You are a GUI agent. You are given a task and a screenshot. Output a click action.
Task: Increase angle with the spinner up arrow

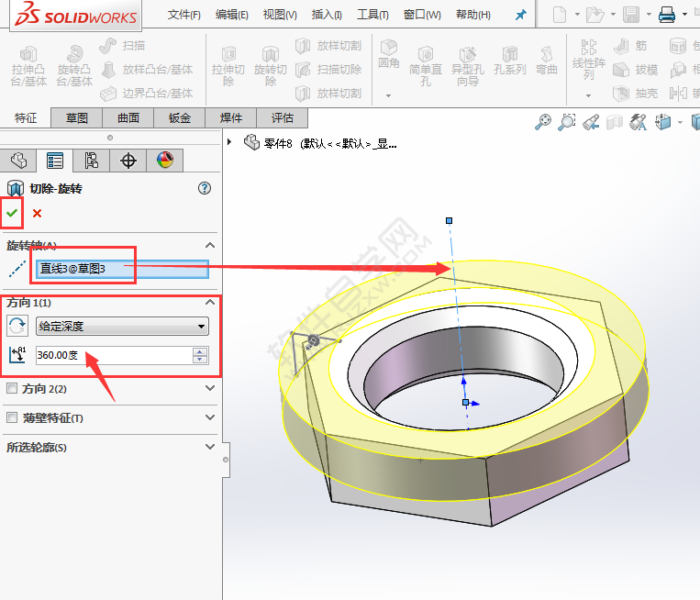coord(200,351)
